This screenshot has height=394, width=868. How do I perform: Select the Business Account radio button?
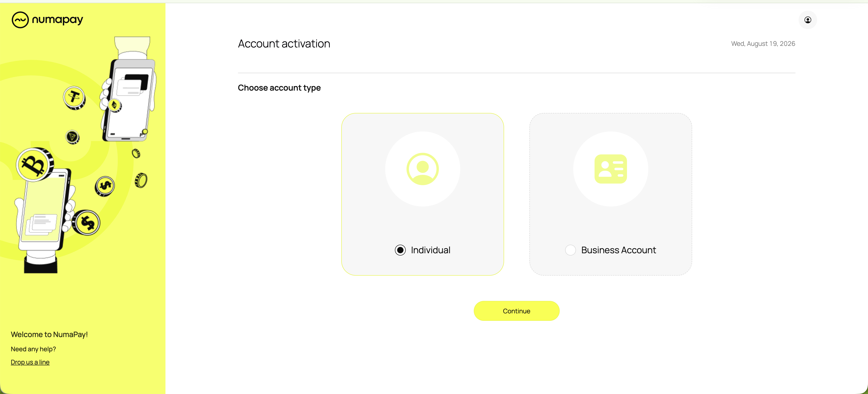(x=571, y=250)
